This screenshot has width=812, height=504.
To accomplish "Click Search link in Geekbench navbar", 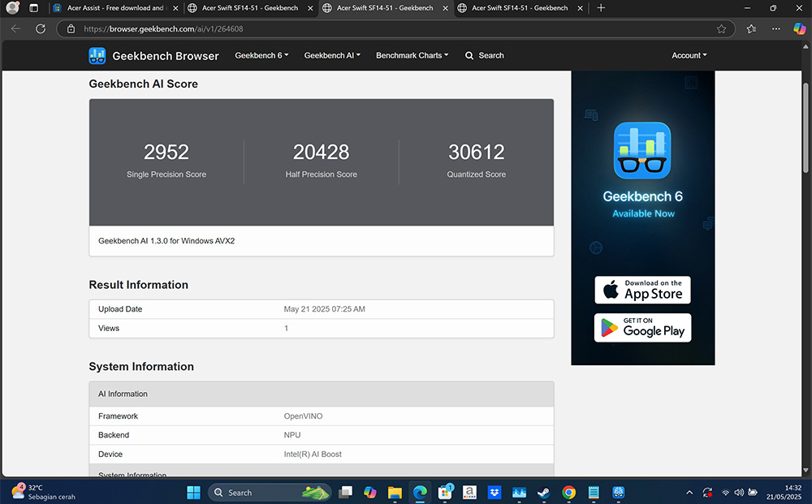I will (x=491, y=55).
